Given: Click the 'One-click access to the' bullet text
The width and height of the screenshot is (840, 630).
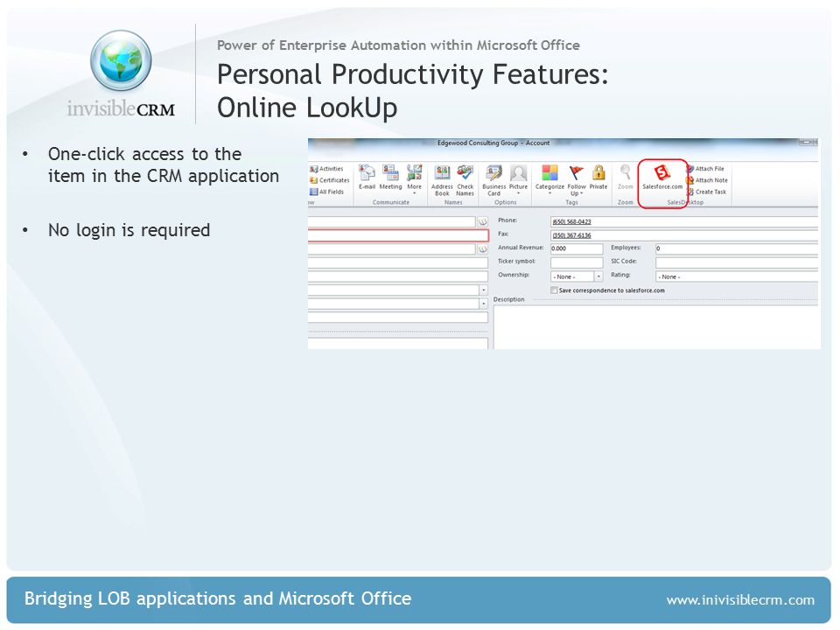Looking at the screenshot, I should click(x=144, y=154).
